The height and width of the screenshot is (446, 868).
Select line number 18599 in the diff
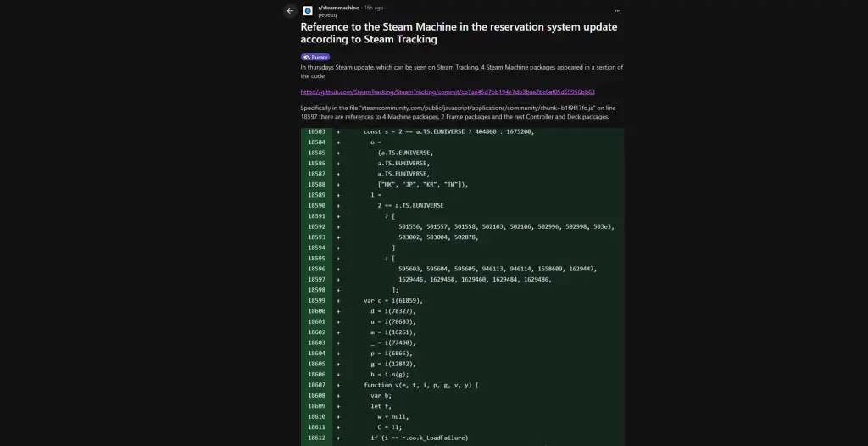pos(317,300)
